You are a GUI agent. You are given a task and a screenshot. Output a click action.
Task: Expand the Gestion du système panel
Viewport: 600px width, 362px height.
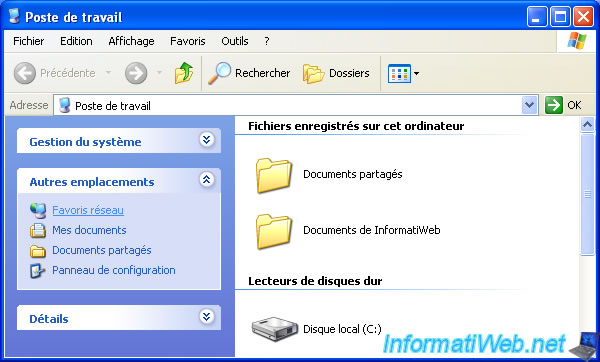[x=206, y=140]
